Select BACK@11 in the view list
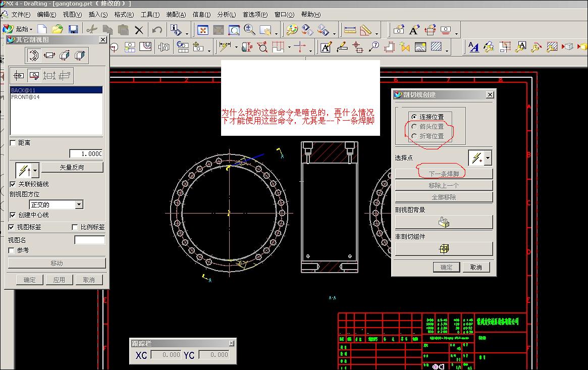 [56, 90]
